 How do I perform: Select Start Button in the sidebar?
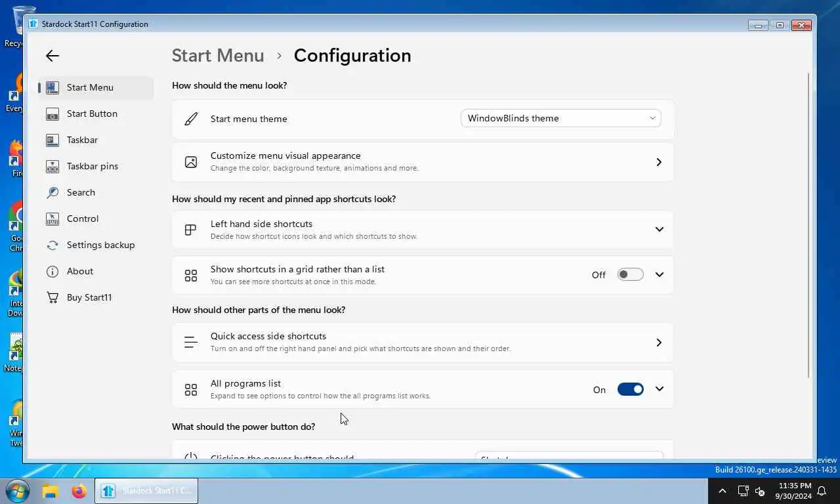96,114
